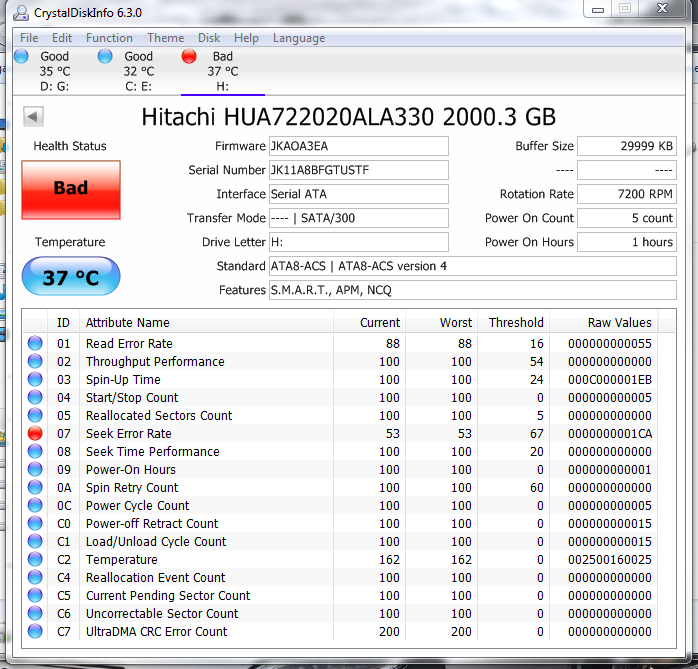
Task: Click the status orb for Start/Stop Count
Action: (35, 397)
